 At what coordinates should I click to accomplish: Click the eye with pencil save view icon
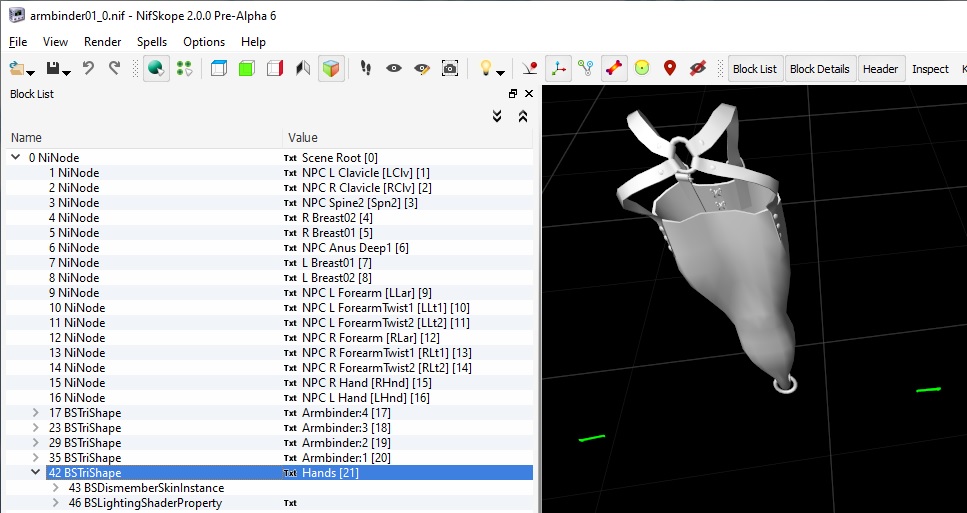422,68
